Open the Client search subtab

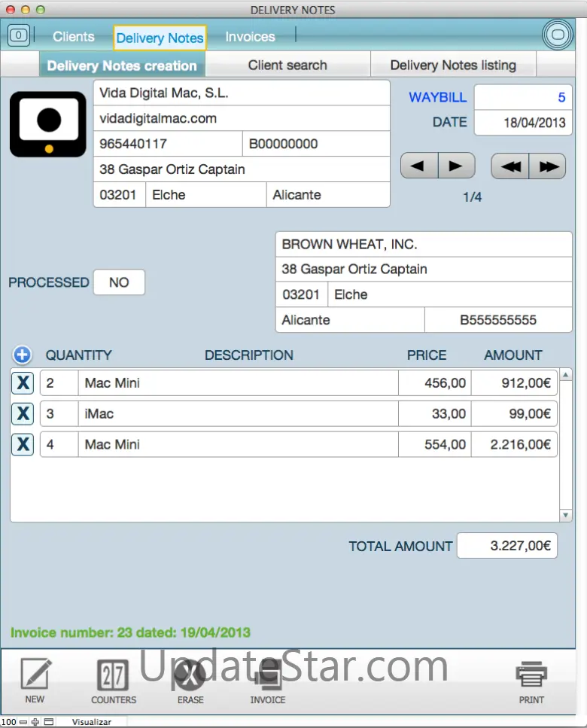pyautogui.click(x=287, y=65)
